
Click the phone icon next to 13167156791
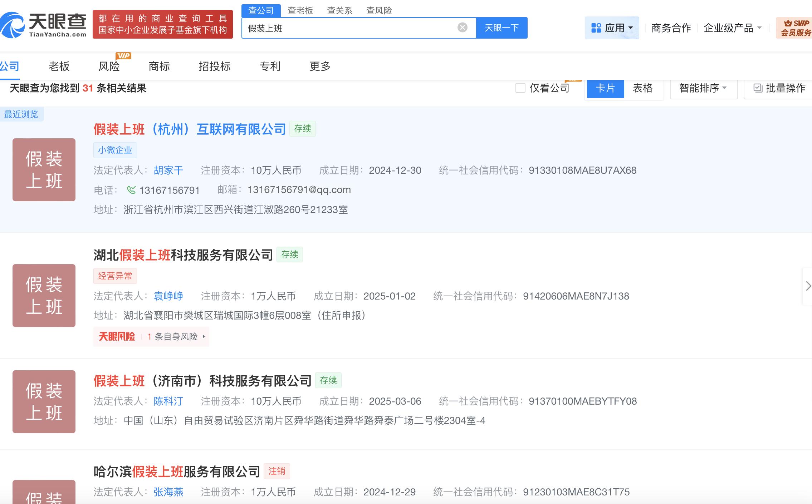click(131, 190)
